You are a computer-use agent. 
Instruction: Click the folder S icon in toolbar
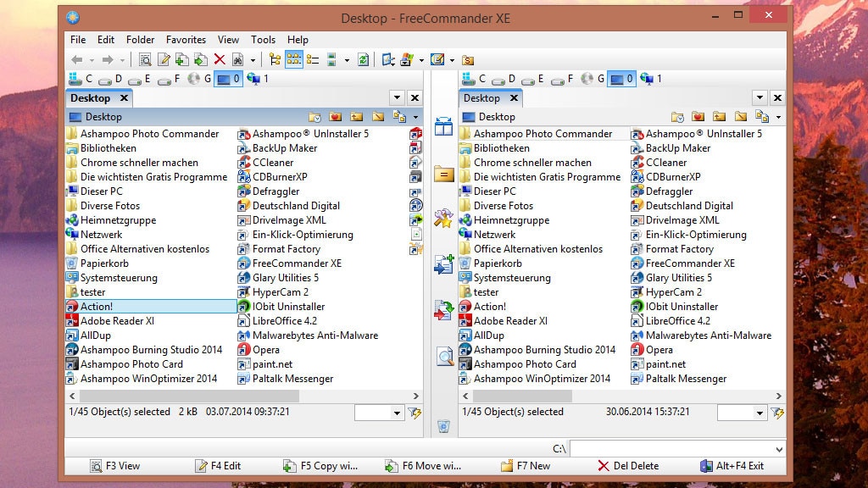pos(468,60)
